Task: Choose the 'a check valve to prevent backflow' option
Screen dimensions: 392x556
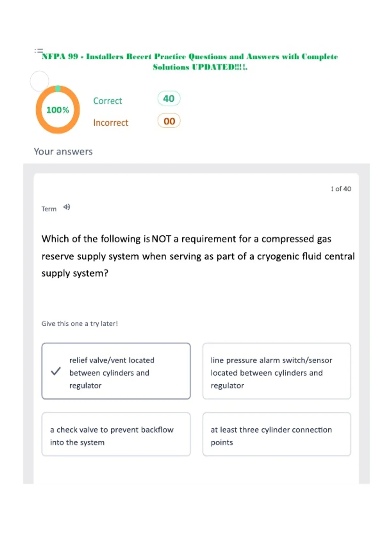Action: 116,434
